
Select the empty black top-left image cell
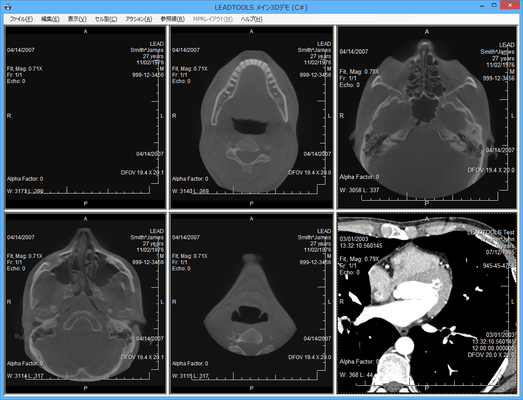85,117
